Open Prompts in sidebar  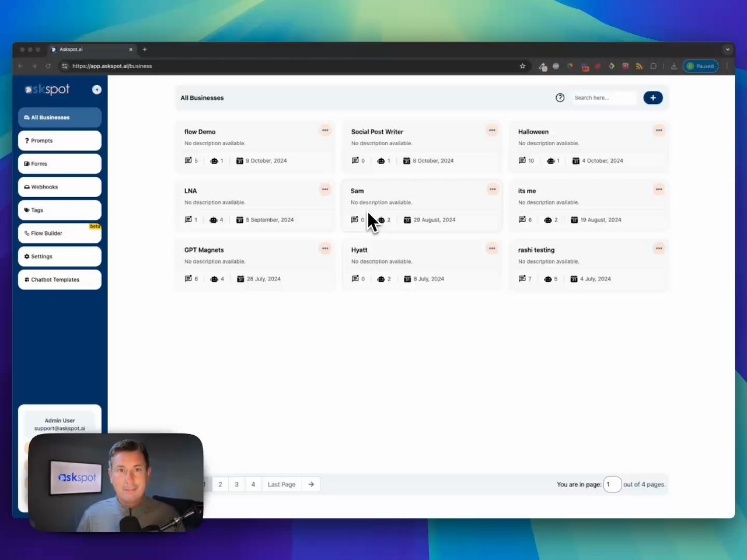60,141
